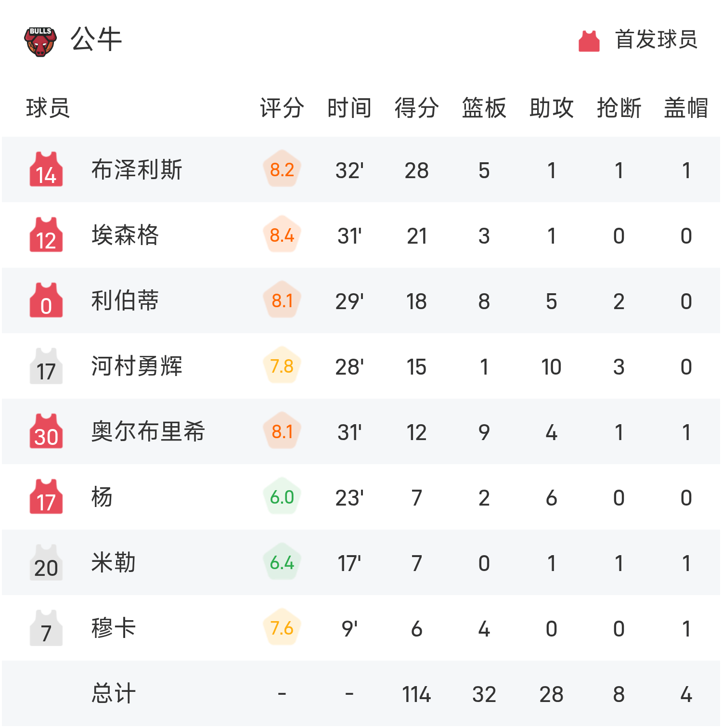This screenshot has height=728, width=722.
Task: Click 河村勇辉's gray number 17 jersey
Action: (46, 366)
